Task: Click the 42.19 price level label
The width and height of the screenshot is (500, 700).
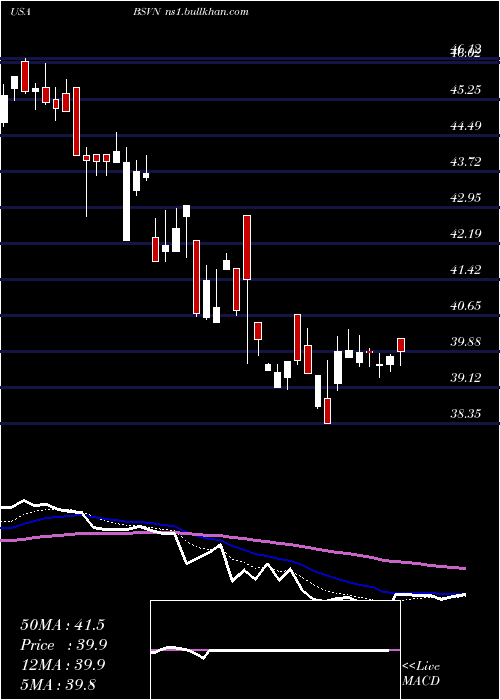Action: [466, 233]
